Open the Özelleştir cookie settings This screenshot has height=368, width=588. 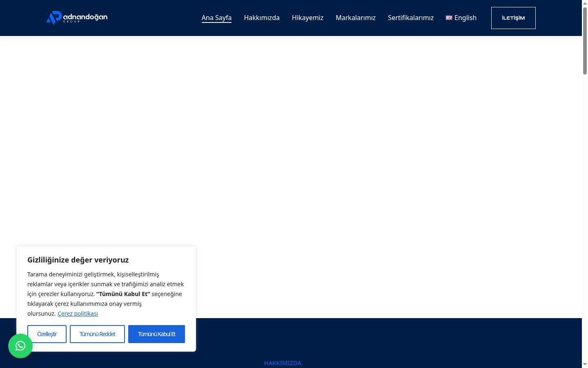47,334
